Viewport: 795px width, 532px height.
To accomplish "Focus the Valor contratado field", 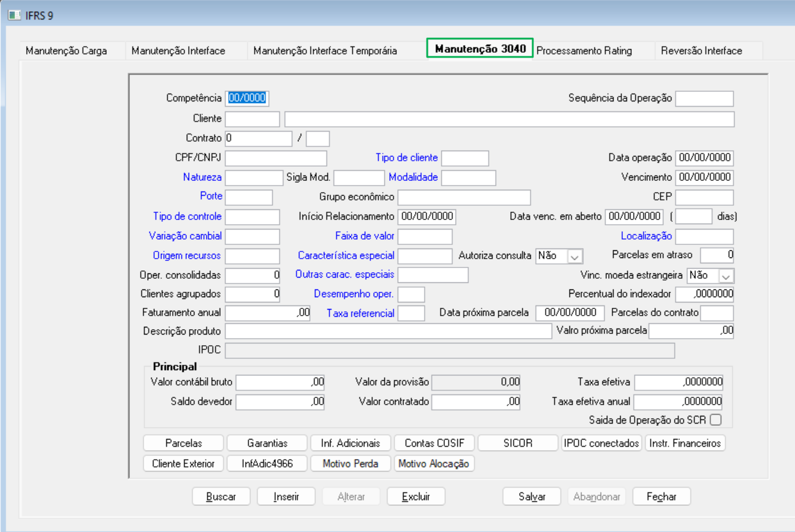I will point(476,402).
